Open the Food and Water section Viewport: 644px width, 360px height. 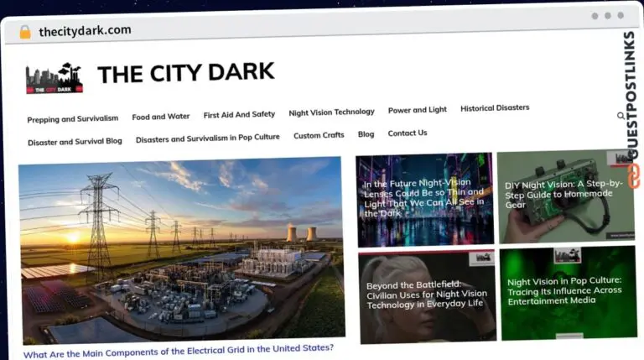pyautogui.click(x=161, y=117)
